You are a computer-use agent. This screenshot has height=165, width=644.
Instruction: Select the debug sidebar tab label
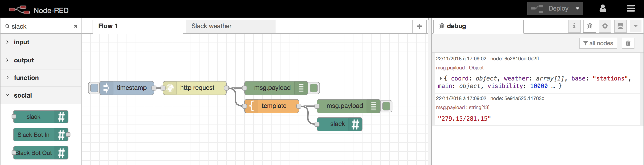(x=456, y=26)
